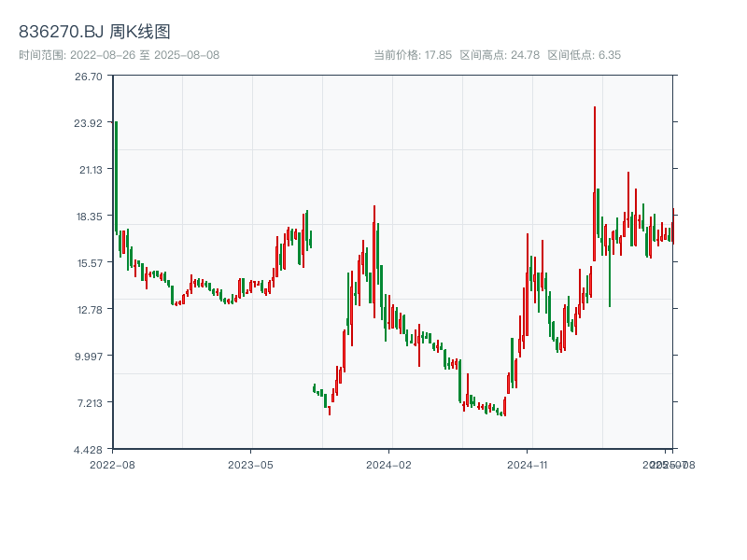Image resolution: width=747 pixels, height=560 pixels.
Task: Click the y-axis label 7.213
Action: [x=90, y=403]
